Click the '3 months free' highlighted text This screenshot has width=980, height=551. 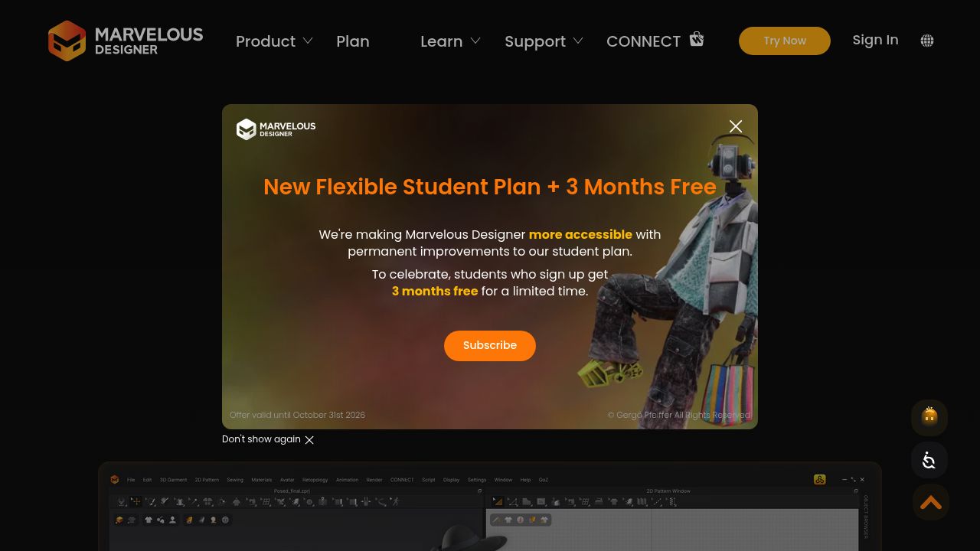[x=435, y=291]
